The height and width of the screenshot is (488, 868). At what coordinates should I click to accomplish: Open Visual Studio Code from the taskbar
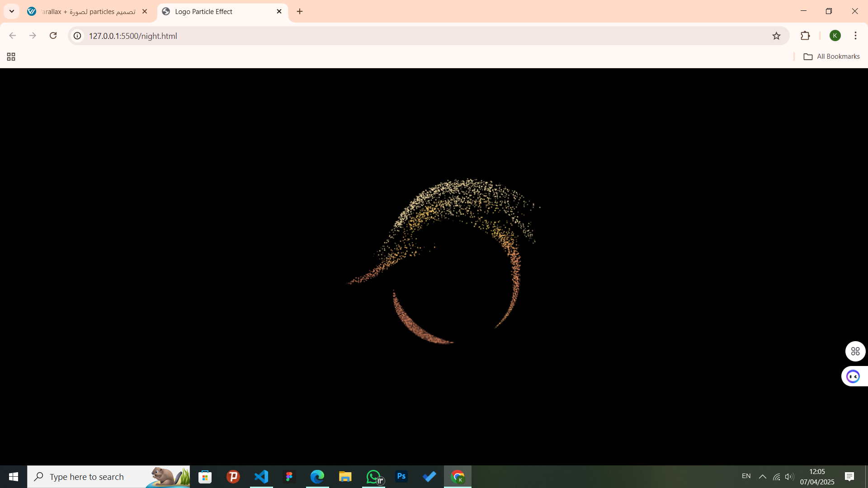261,477
